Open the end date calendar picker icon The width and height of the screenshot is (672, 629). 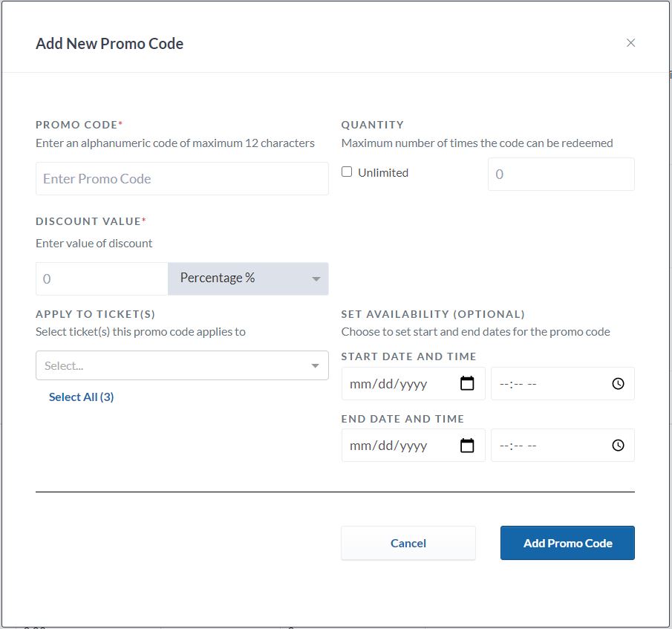pyautogui.click(x=467, y=446)
